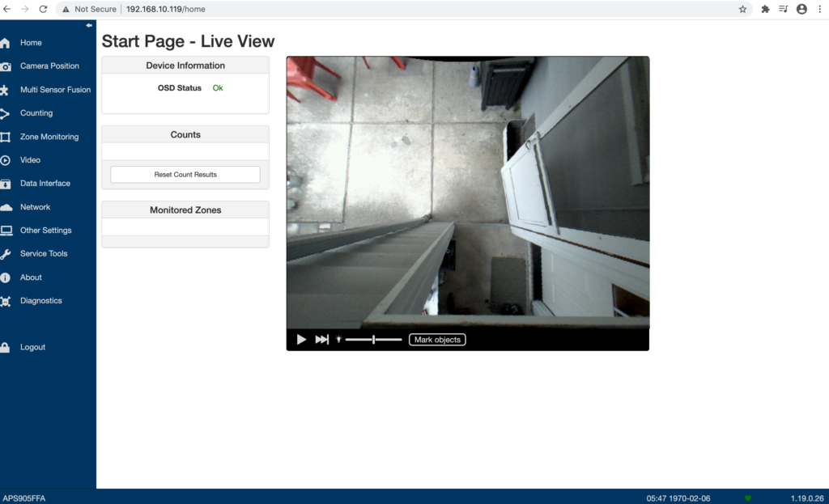Open the Home menu item
Viewport: 829px width, 504px height.
tap(31, 43)
